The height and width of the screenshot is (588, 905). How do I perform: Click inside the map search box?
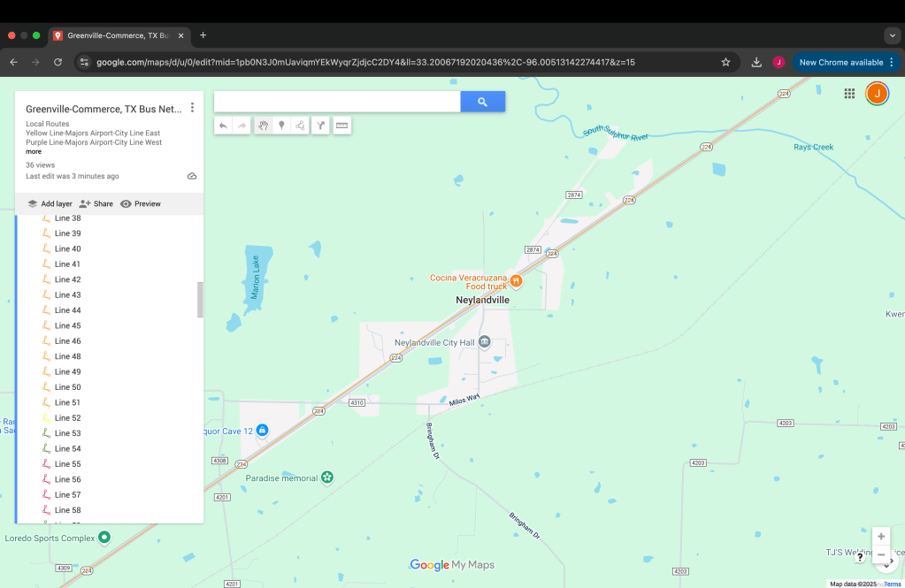coord(337,102)
